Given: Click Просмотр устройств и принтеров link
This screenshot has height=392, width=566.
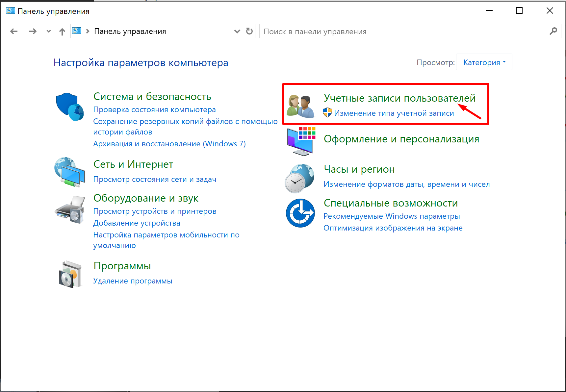Looking at the screenshot, I should point(155,211).
